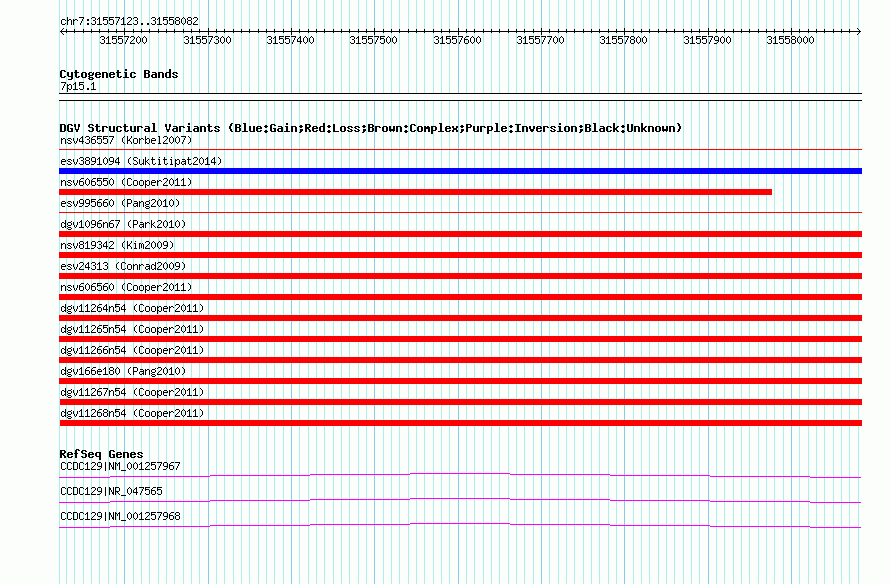Viewport: 890px width, 584px height.
Task: Click the red loss bar for dgv11268n54
Action: coord(460,423)
